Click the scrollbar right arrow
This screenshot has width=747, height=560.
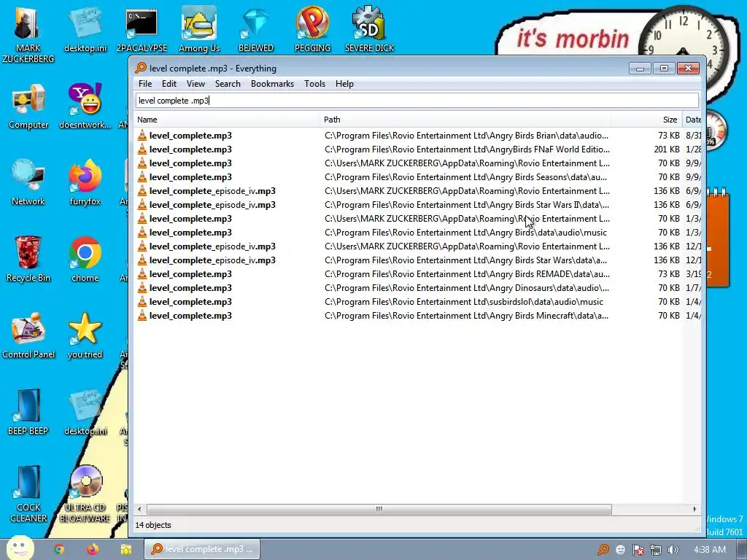click(694, 509)
